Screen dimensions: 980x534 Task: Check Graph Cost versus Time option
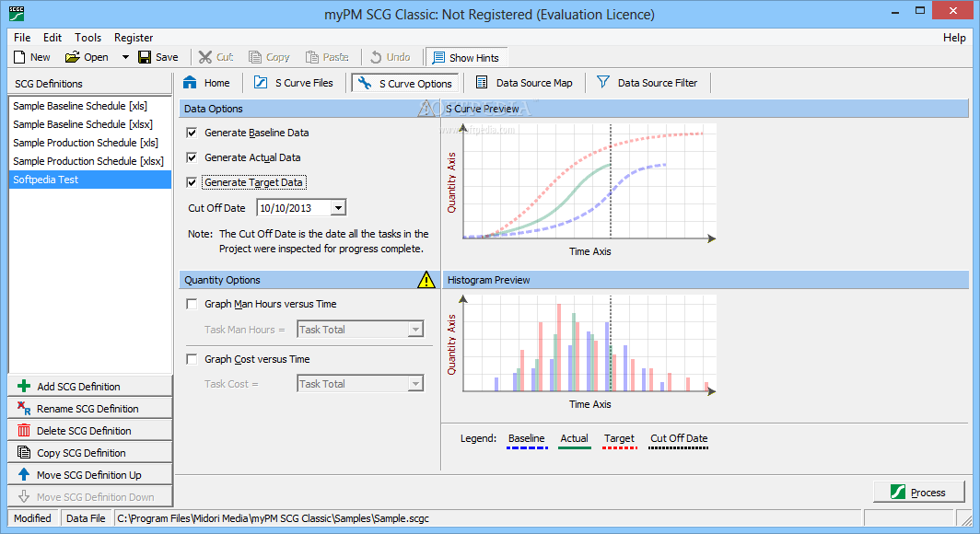click(x=192, y=359)
